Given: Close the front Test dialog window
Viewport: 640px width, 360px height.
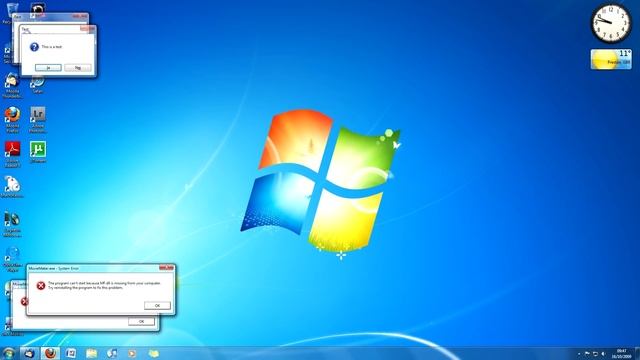Looking at the screenshot, I should (x=87, y=29).
